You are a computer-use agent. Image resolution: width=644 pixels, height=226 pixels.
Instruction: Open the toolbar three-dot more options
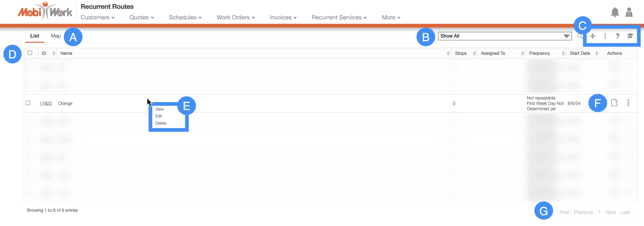pyautogui.click(x=605, y=36)
